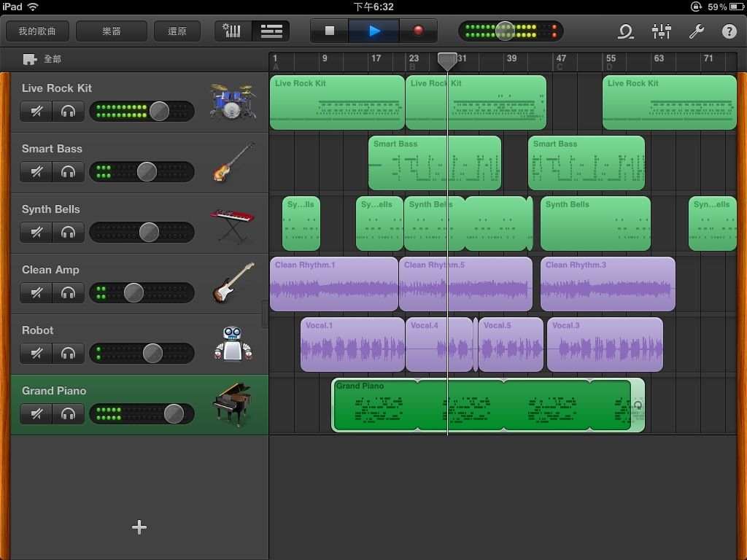Open the mixer settings icon
Viewport: 747px width, 560px height.
pyautogui.click(x=661, y=31)
